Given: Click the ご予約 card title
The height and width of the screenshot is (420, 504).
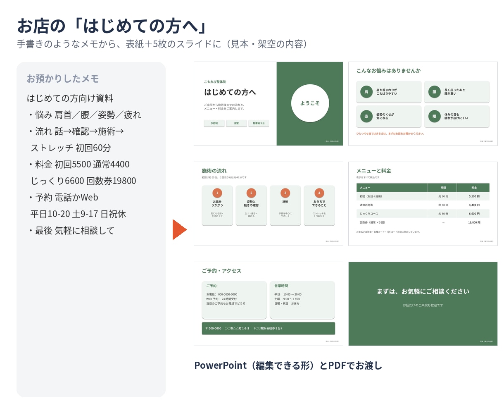Looking at the screenshot, I should 211,286.
